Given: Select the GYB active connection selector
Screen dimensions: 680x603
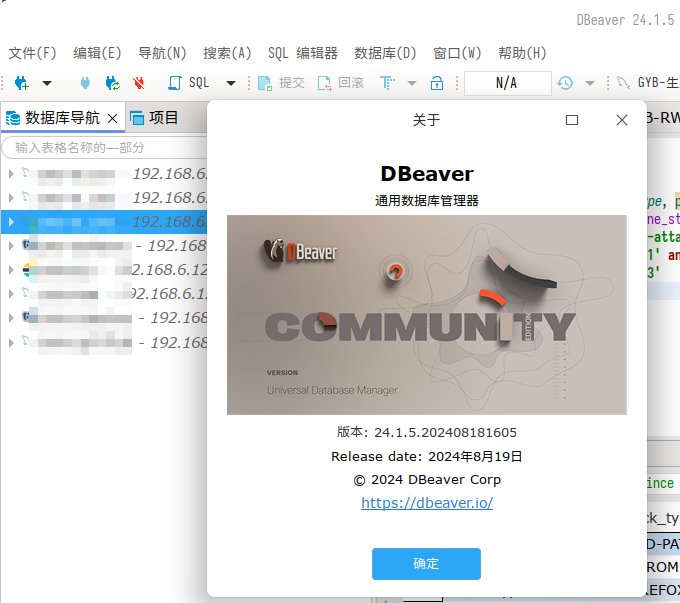Looking at the screenshot, I should (648, 83).
